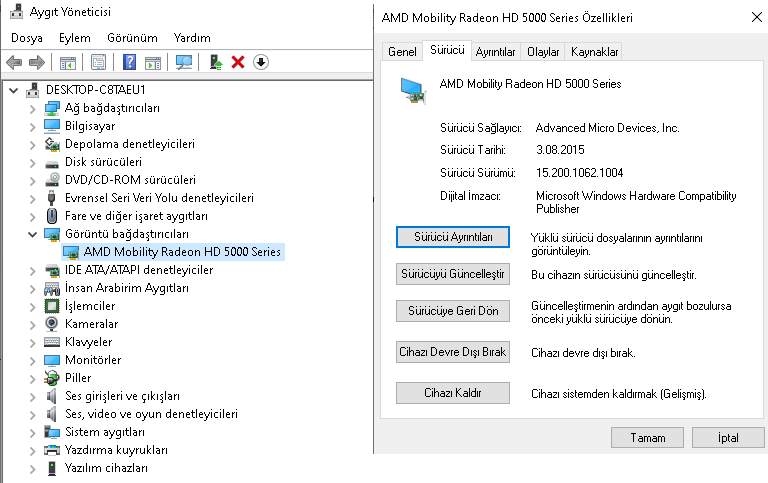Select the Klavyeler keyboard icon
Image resolution: width=768 pixels, height=483 pixels.
[x=52, y=342]
